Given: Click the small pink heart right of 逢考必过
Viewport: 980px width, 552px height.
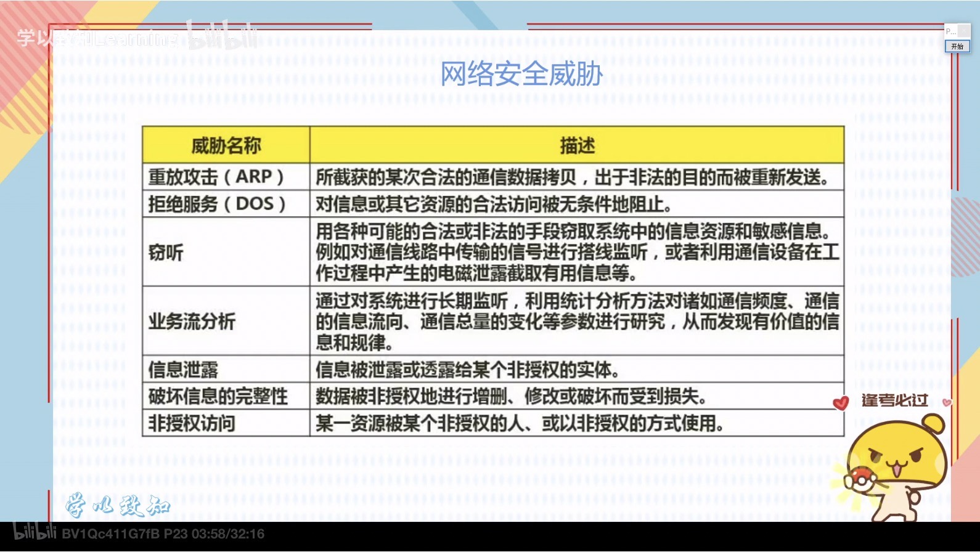Looking at the screenshot, I should pyautogui.click(x=947, y=402).
